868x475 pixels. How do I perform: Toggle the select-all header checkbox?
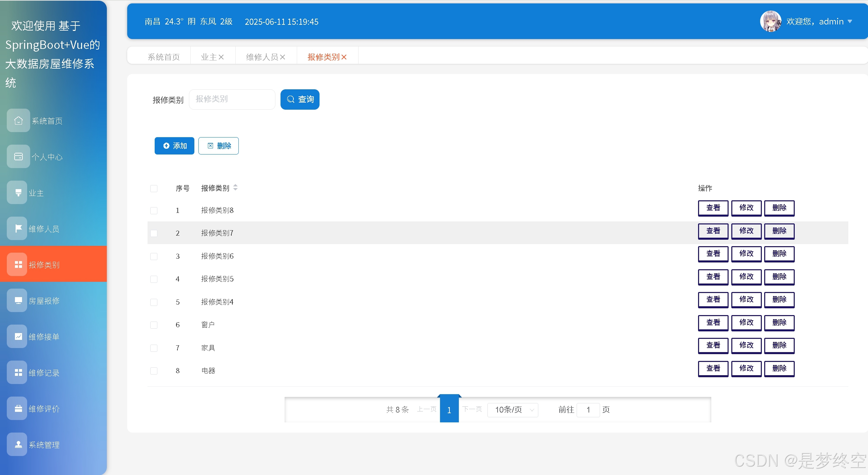tap(154, 188)
